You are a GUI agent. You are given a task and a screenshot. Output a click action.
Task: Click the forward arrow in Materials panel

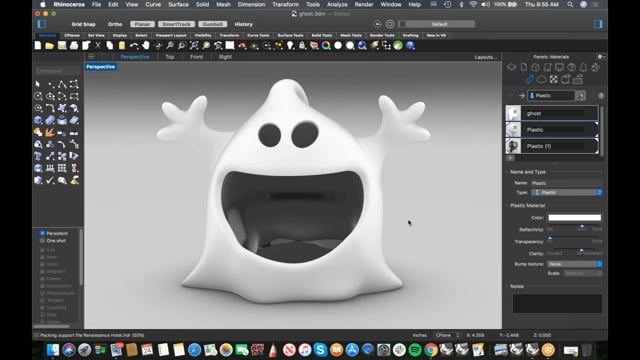tap(522, 96)
